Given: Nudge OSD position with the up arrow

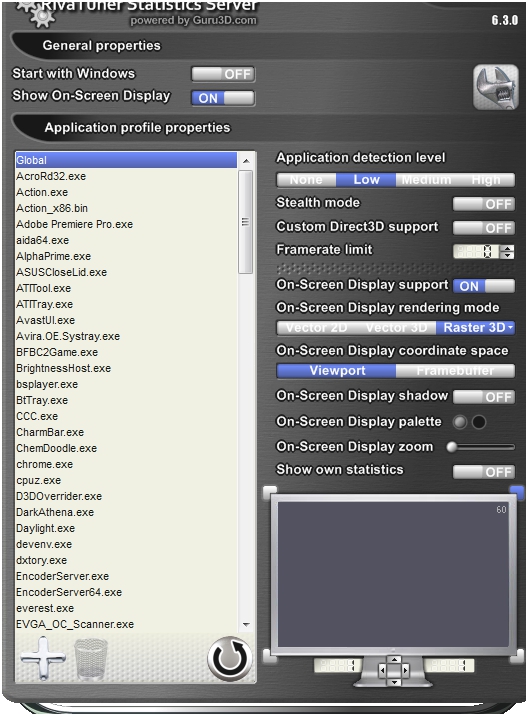Looking at the screenshot, I should click(394, 659).
